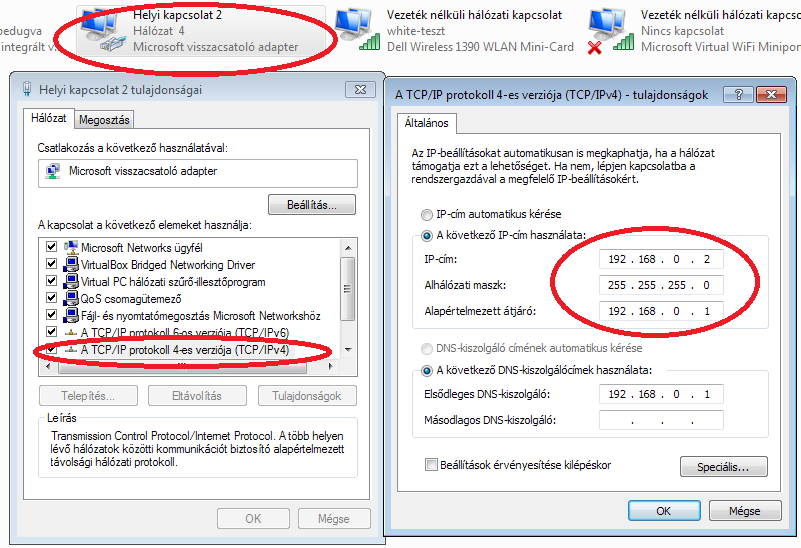Click the Telepítés... button
The height and width of the screenshot is (548, 801).
(88, 396)
